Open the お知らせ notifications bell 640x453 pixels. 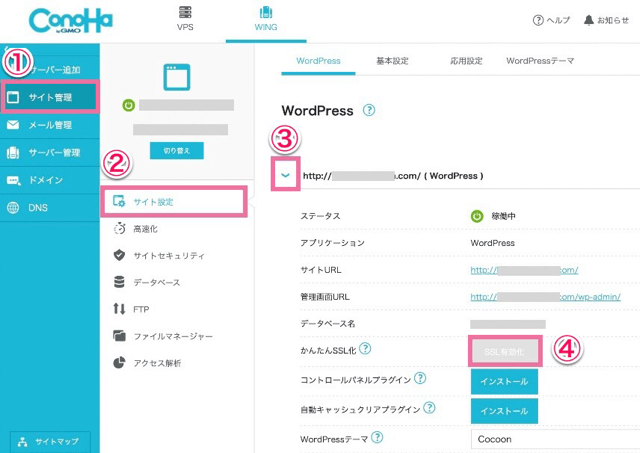(606, 20)
